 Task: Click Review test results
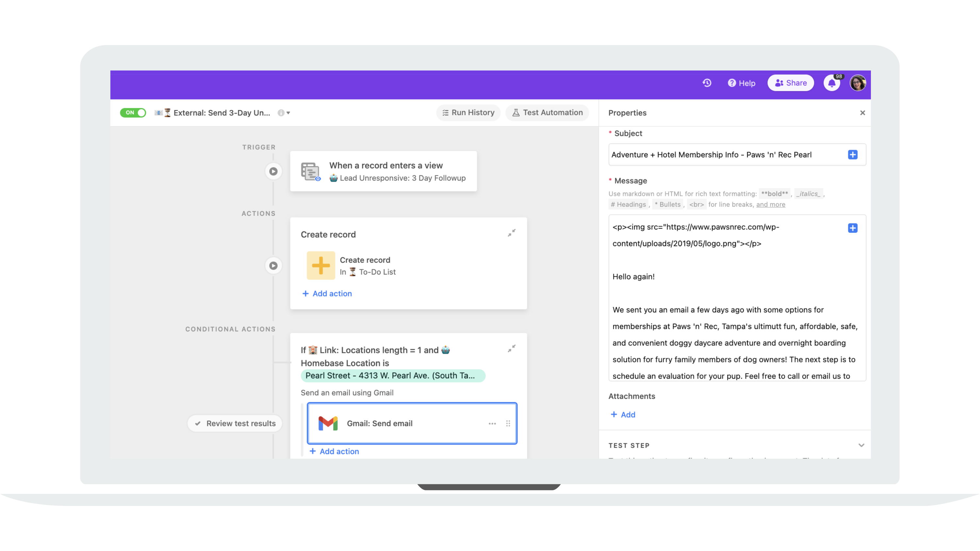coord(235,424)
